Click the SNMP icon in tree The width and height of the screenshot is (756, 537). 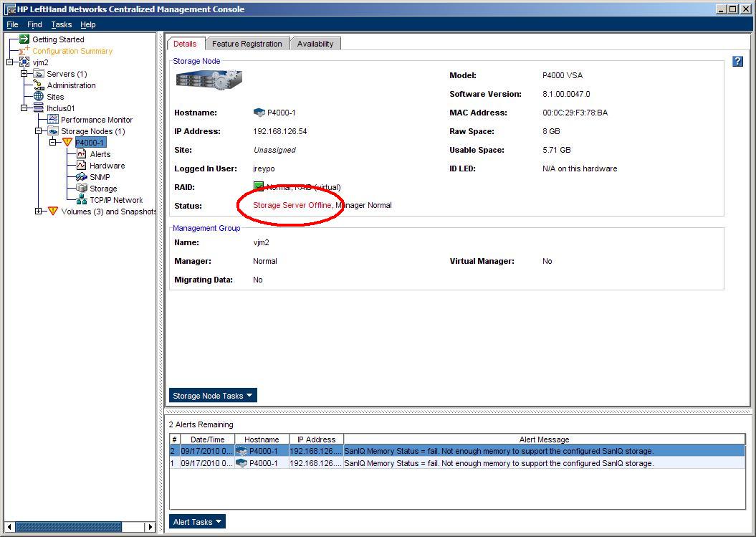(81, 177)
